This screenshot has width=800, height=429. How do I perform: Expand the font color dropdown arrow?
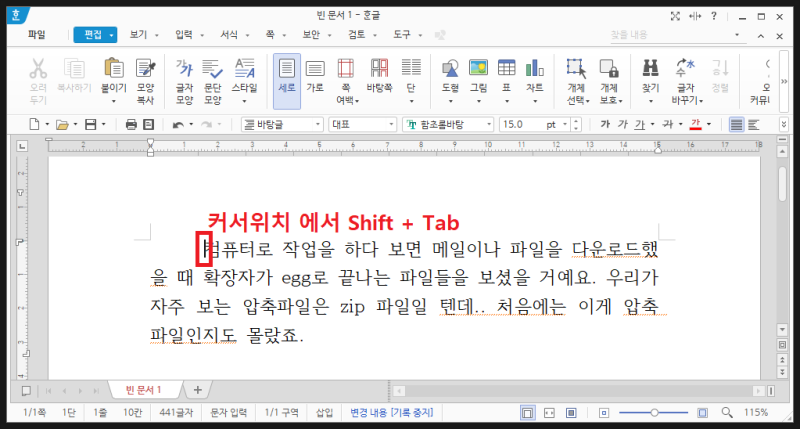709,124
